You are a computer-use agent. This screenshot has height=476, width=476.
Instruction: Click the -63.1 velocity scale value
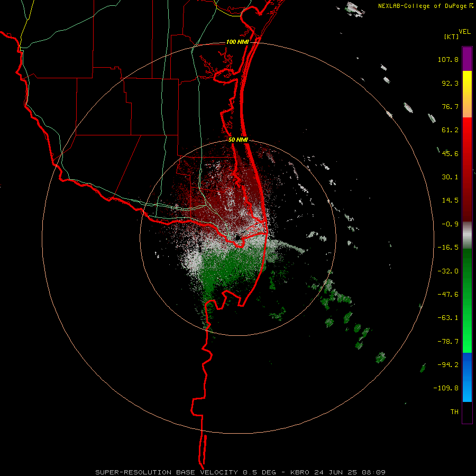(x=448, y=318)
